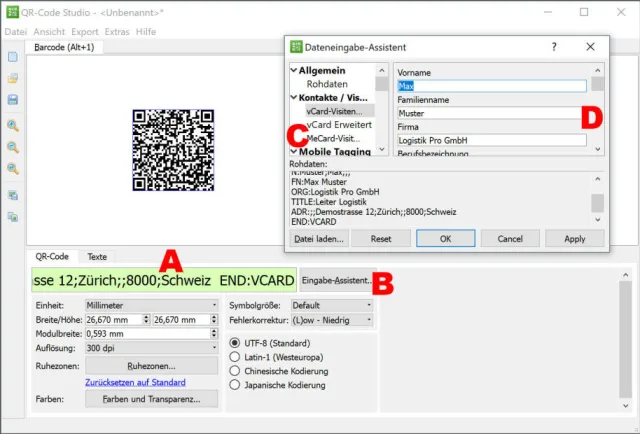The image size is (640, 434).
Task: Choose Japanische Kodierung option
Action: (x=236, y=383)
